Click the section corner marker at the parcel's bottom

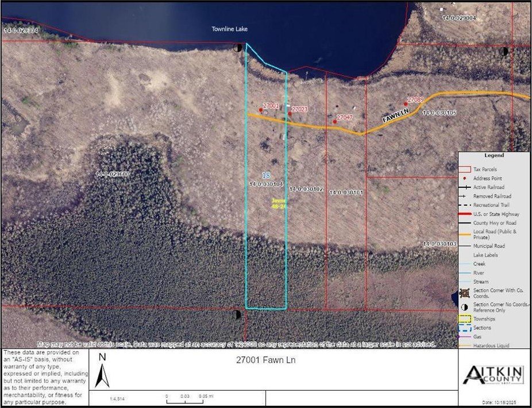tap(236, 314)
